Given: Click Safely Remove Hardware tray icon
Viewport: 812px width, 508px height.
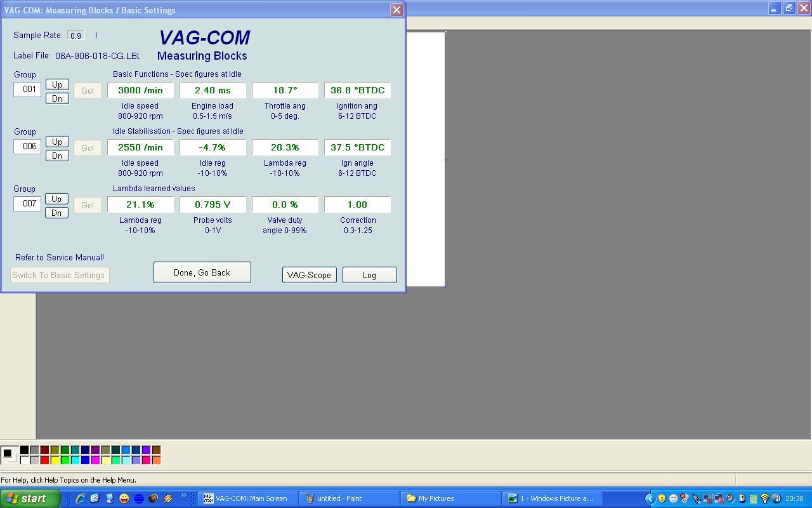Looking at the screenshot, I should click(685, 498).
